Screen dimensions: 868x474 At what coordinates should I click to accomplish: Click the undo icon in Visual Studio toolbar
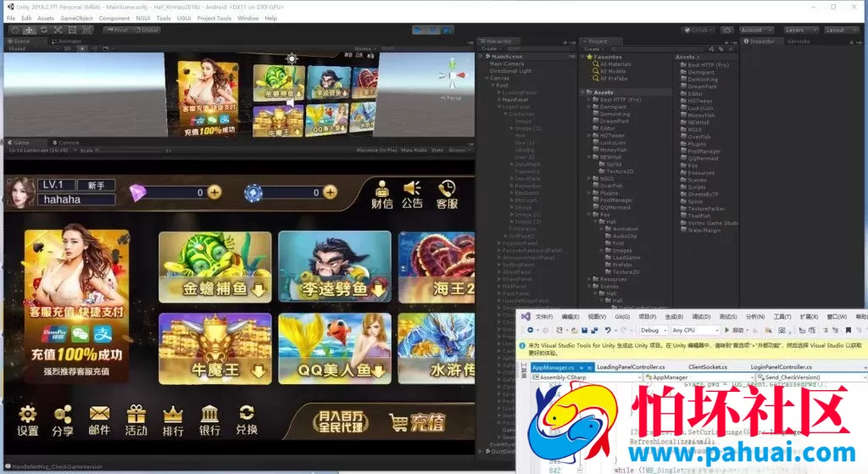click(608, 330)
